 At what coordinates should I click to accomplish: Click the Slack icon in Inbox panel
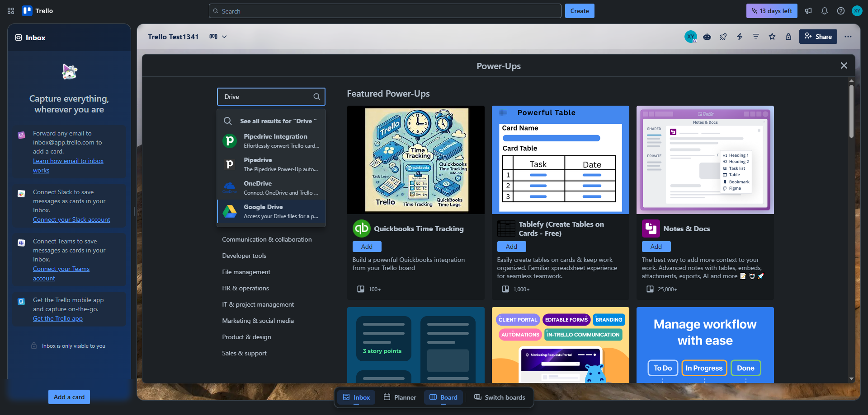[21, 194]
